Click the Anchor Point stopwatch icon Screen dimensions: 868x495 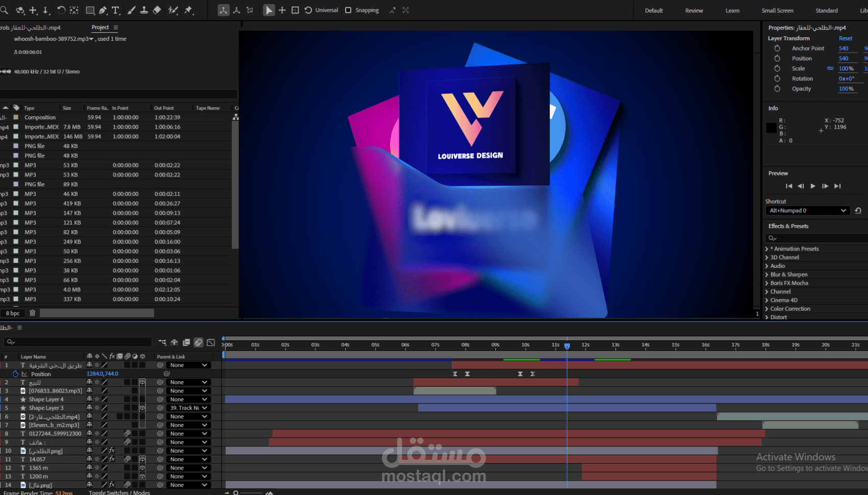coord(777,48)
